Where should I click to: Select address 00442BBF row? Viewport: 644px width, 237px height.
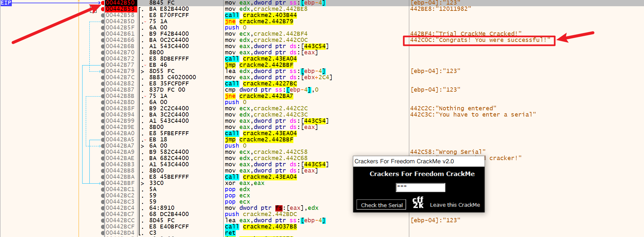point(120,183)
